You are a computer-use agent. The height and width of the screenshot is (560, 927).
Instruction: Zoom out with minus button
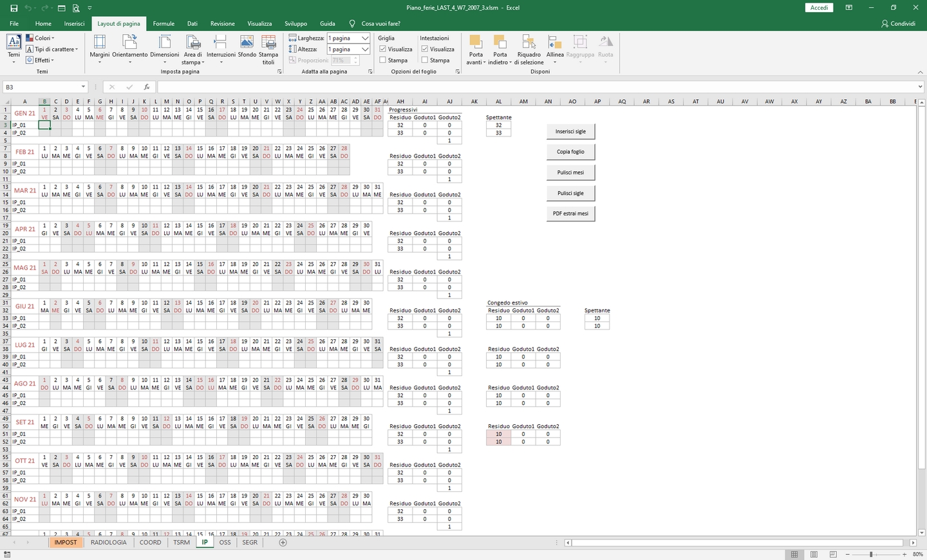pyautogui.click(x=847, y=554)
